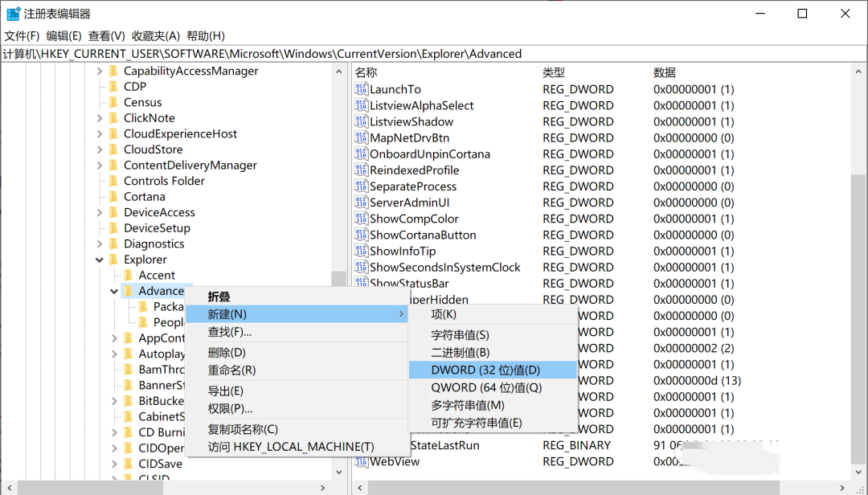Click 权限(P)... in the context menu
Screen dimensions: 868x495
pos(297,409)
